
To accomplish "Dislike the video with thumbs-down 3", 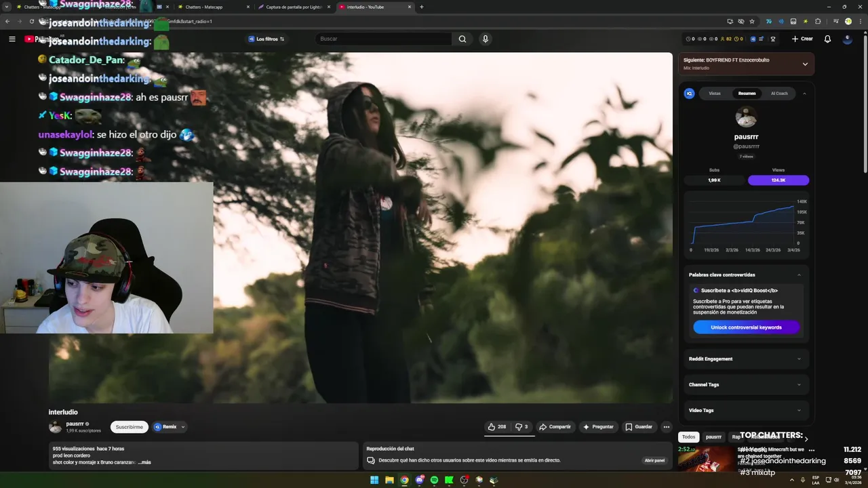I will 521,427.
